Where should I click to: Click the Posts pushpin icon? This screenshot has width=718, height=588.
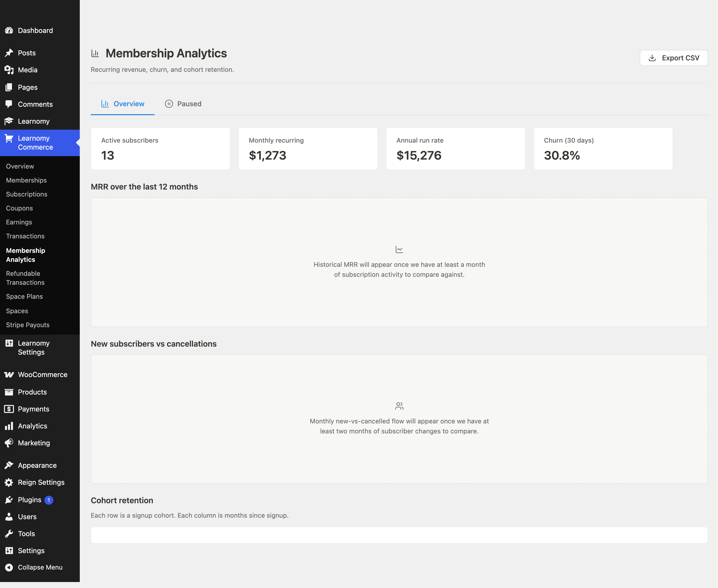coord(9,53)
